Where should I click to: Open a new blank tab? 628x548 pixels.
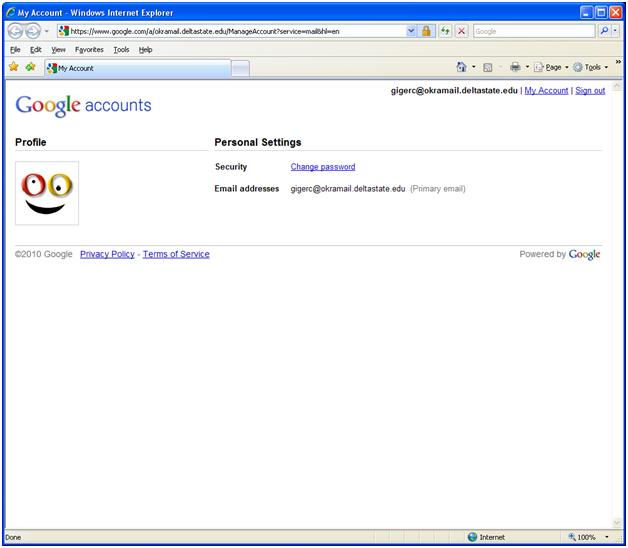tap(240, 68)
